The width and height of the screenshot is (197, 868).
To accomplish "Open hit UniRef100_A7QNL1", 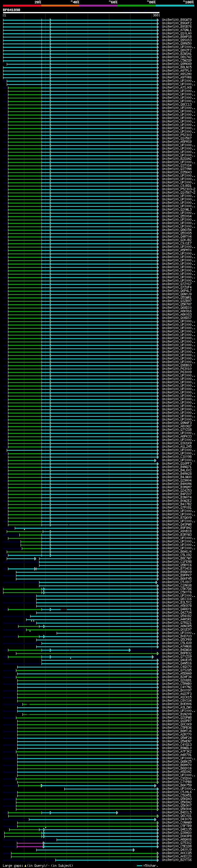I will 177,30.
